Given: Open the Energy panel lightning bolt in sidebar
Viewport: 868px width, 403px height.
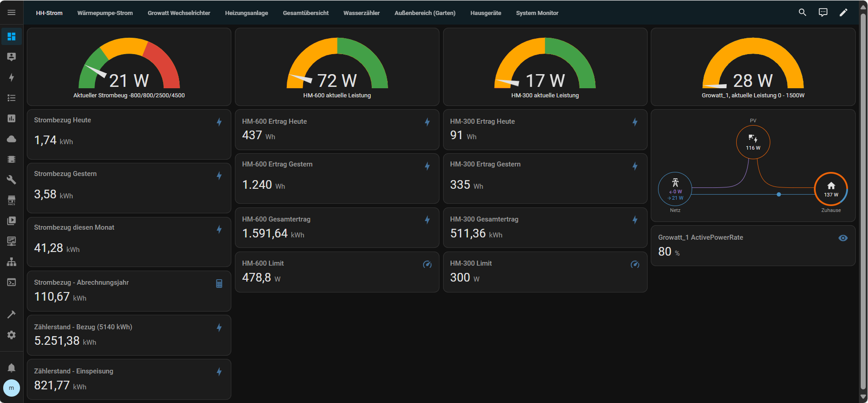Looking at the screenshot, I should point(11,77).
